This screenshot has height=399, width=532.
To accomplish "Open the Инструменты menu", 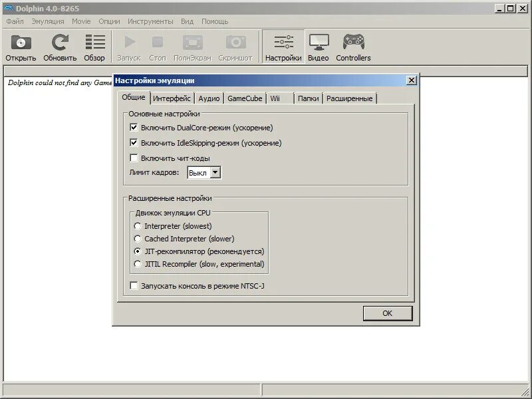I will (x=150, y=21).
